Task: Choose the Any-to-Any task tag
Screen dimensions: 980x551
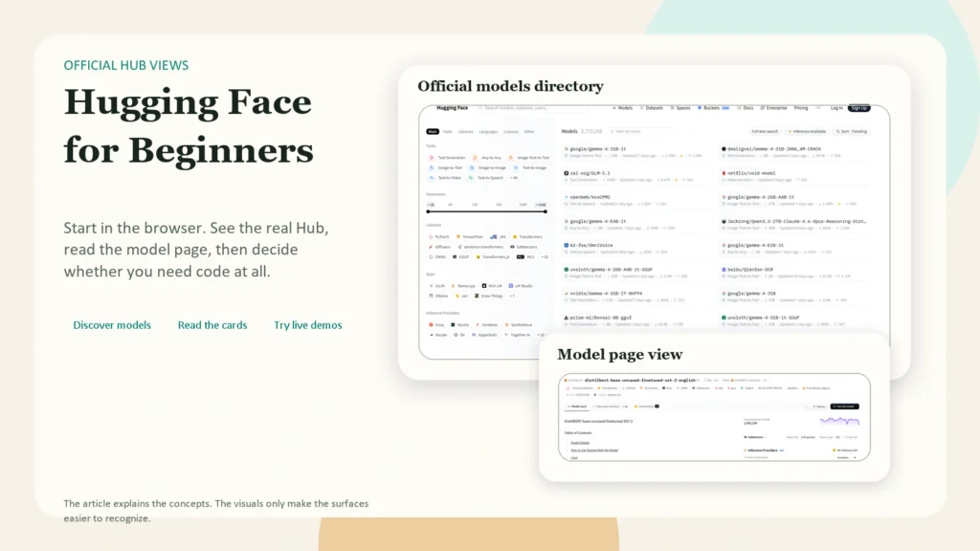Action: point(487,158)
